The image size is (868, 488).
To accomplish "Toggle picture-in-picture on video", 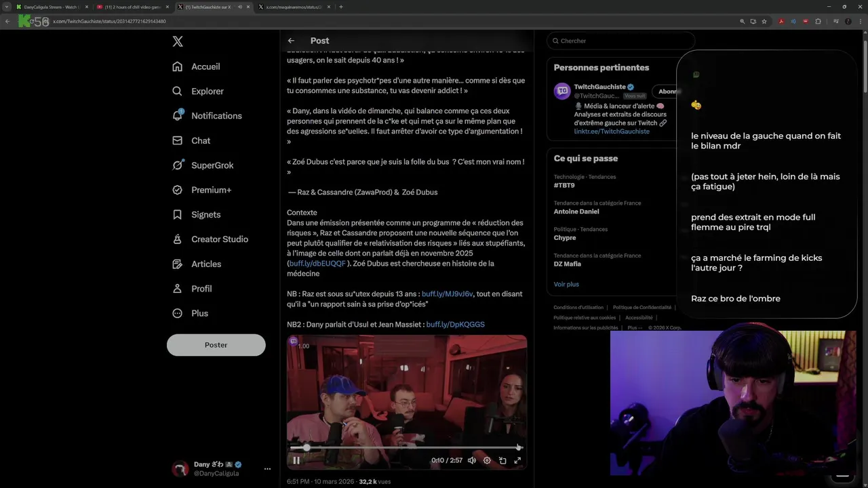I will click(x=502, y=460).
